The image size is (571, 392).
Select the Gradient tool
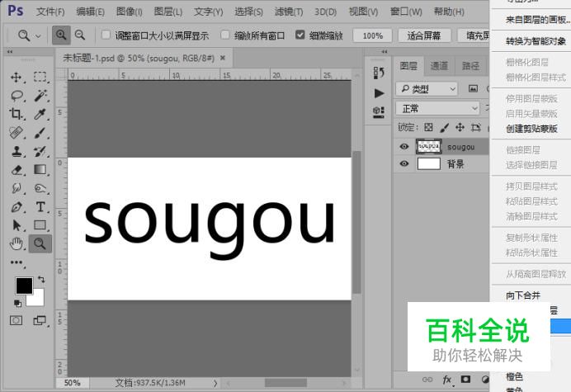coord(40,169)
